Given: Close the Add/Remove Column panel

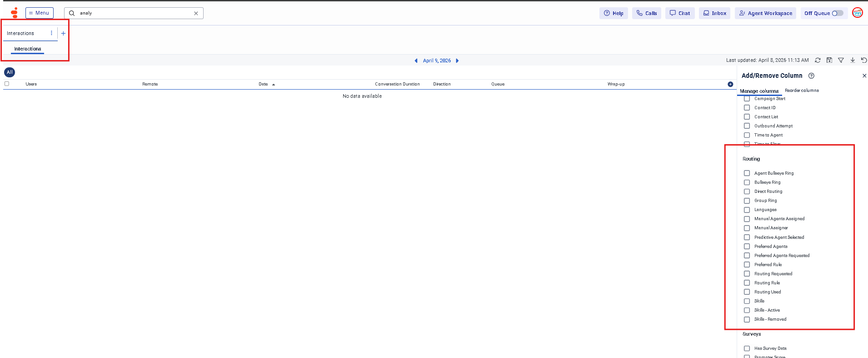Looking at the screenshot, I should [x=864, y=76].
